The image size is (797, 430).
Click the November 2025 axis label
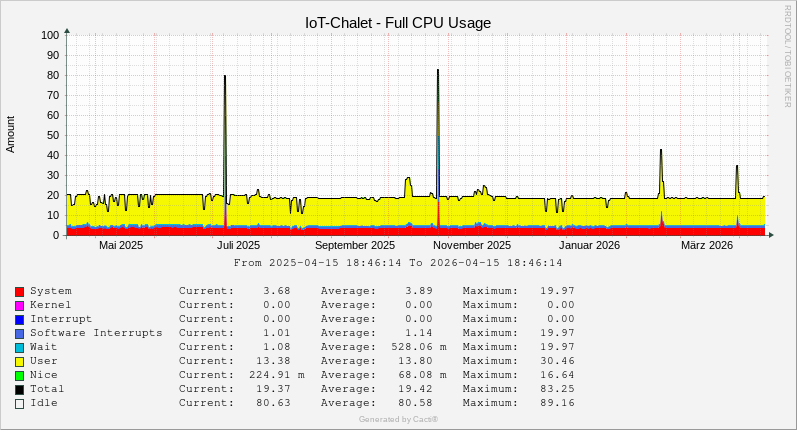point(472,245)
